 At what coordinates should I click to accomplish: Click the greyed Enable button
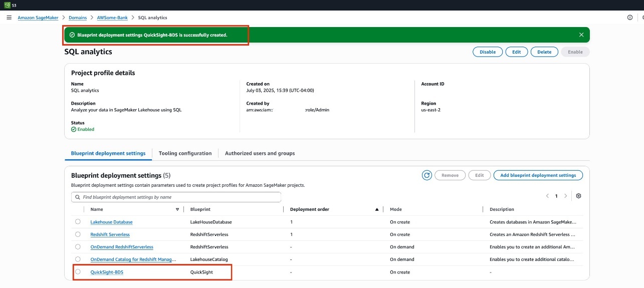575,52
